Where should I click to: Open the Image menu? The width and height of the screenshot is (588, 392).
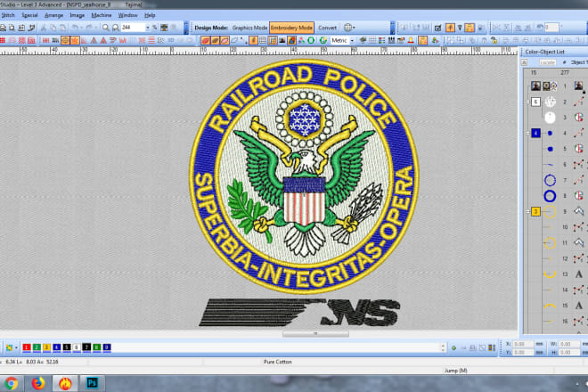[x=78, y=15]
